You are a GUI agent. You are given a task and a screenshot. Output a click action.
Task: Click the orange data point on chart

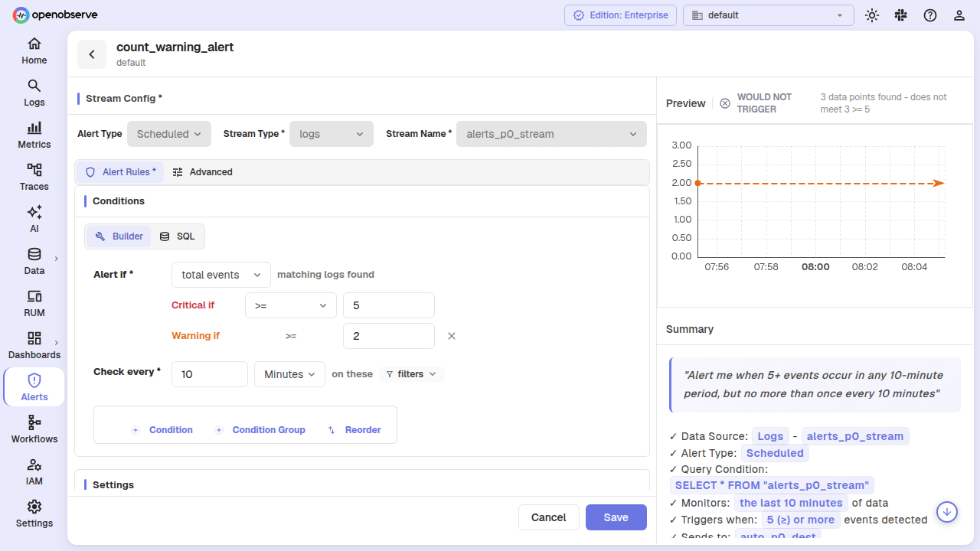(x=698, y=183)
